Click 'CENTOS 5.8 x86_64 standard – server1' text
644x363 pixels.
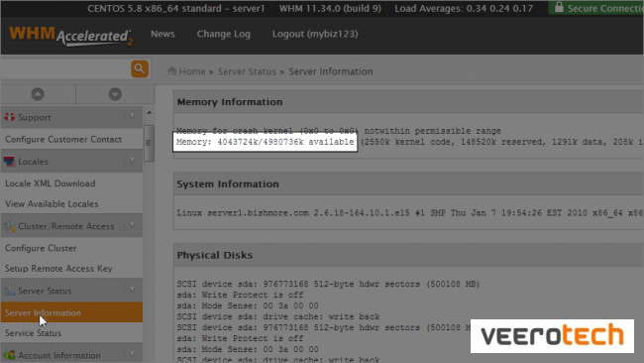pyautogui.click(x=175, y=8)
